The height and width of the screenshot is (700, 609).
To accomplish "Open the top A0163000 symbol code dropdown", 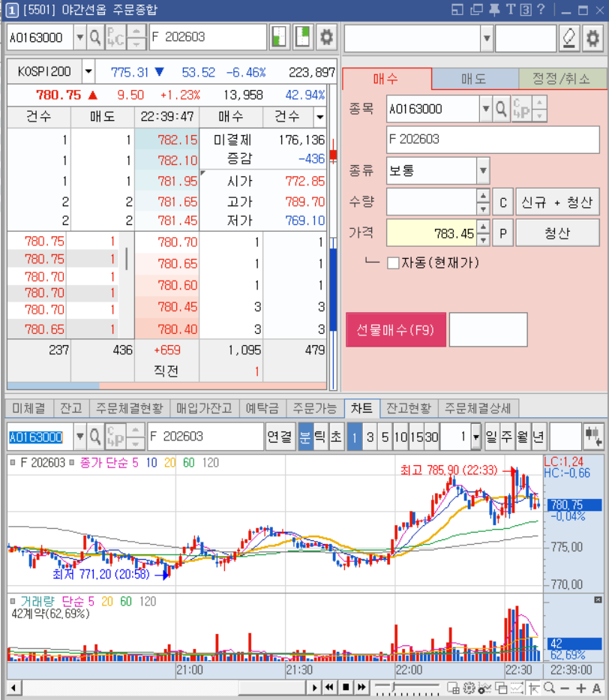I will click(x=79, y=37).
